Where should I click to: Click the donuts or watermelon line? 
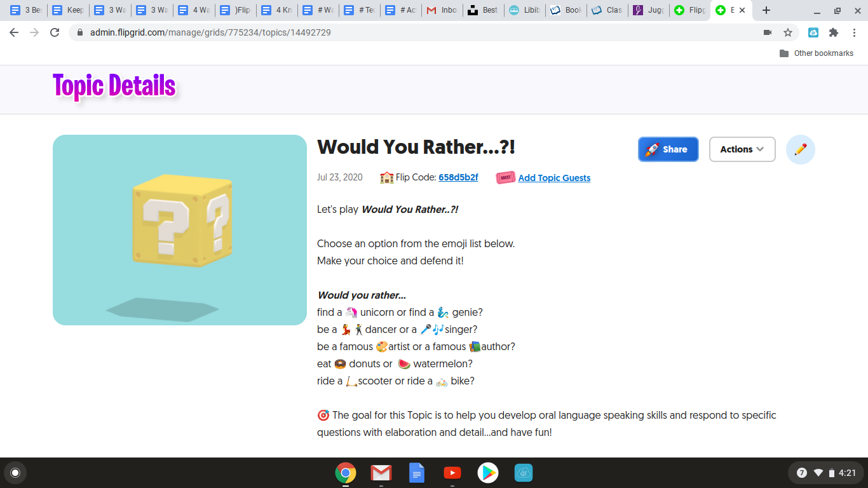(x=395, y=363)
